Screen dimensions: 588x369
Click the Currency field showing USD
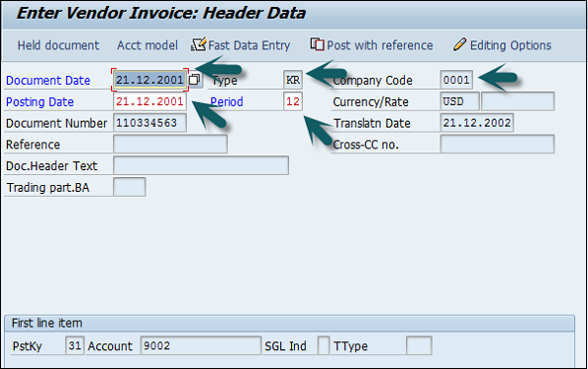[x=460, y=101]
